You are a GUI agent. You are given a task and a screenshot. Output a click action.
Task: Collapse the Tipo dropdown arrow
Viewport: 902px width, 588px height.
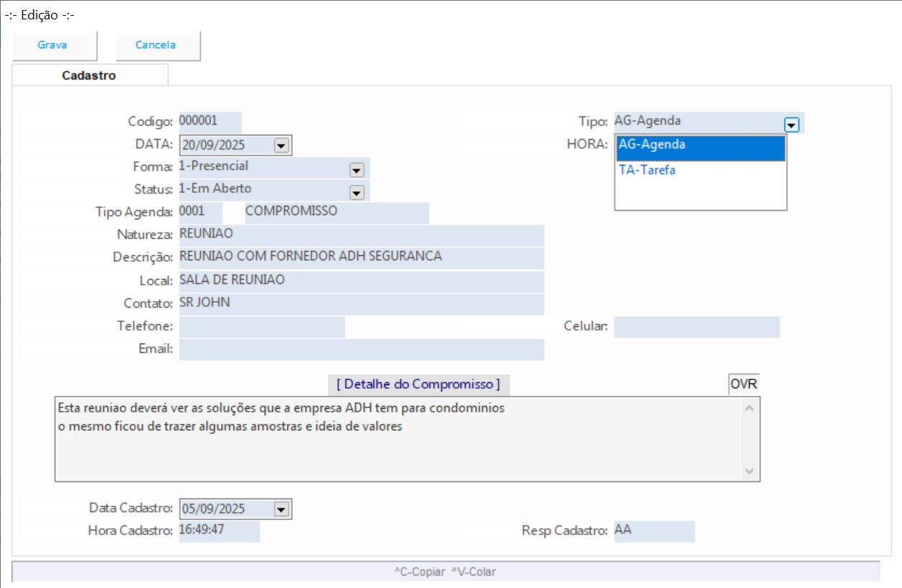click(791, 125)
